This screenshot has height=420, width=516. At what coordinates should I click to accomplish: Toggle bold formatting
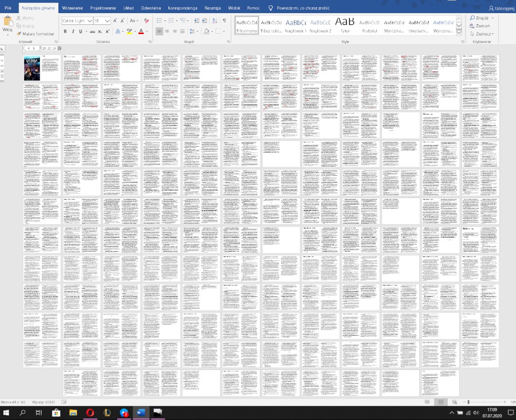[x=66, y=31]
